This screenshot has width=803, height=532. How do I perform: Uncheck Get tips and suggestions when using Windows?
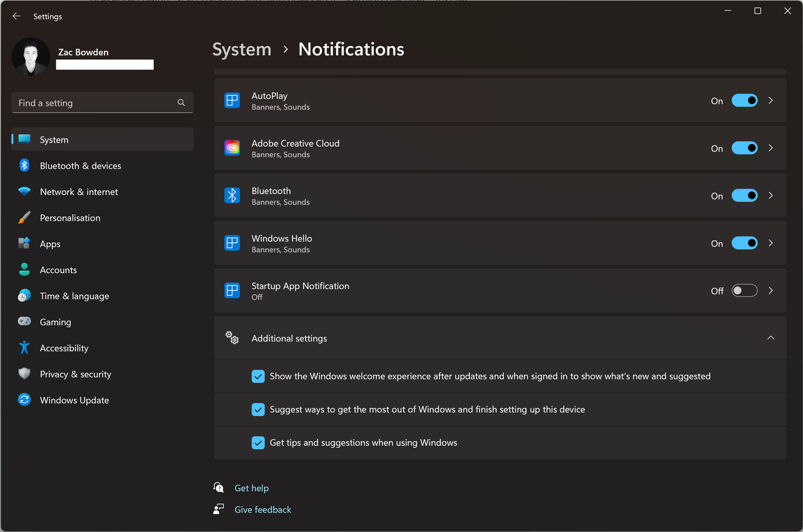tap(258, 442)
